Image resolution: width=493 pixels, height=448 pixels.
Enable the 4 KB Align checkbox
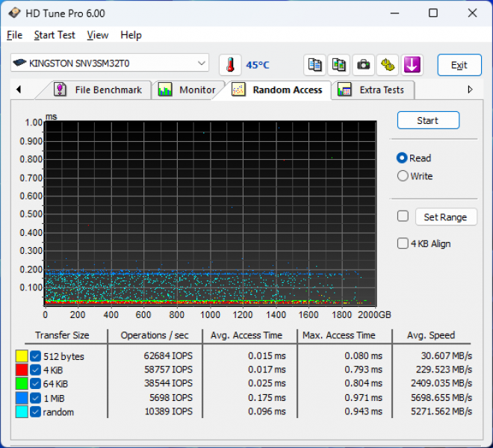tap(403, 243)
